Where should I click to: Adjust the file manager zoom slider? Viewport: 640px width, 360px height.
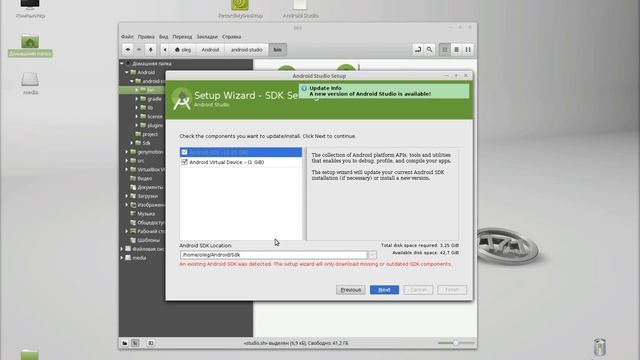pos(456,343)
